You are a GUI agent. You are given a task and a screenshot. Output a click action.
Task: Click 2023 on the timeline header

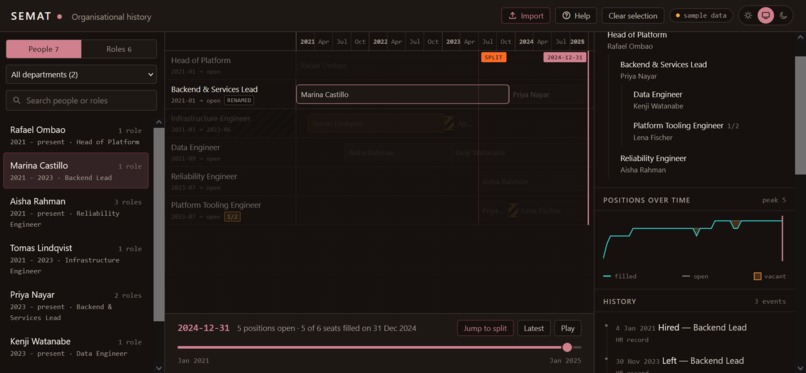453,42
